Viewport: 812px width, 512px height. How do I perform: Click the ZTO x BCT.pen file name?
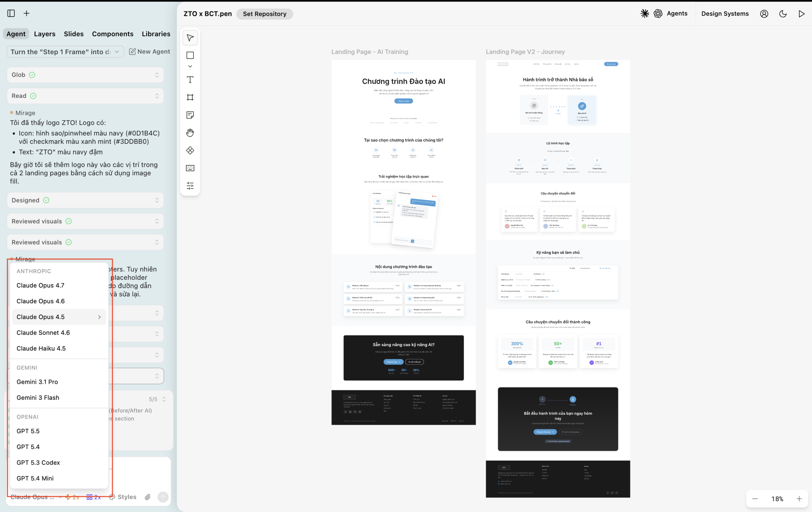(207, 14)
